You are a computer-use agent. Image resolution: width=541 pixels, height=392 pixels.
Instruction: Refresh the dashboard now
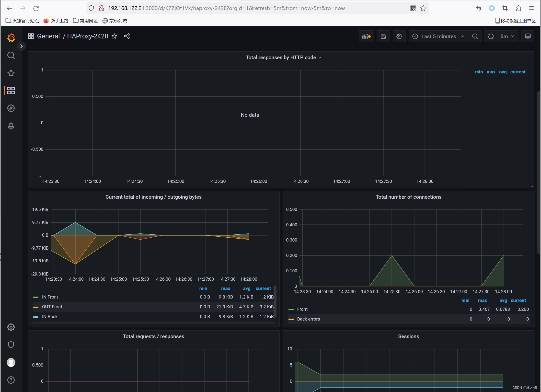491,36
